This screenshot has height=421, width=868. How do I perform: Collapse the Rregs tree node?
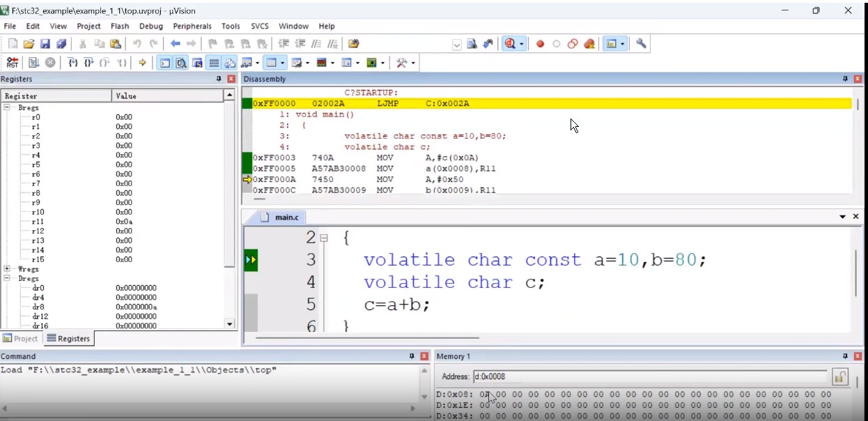click(x=7, y=108)
